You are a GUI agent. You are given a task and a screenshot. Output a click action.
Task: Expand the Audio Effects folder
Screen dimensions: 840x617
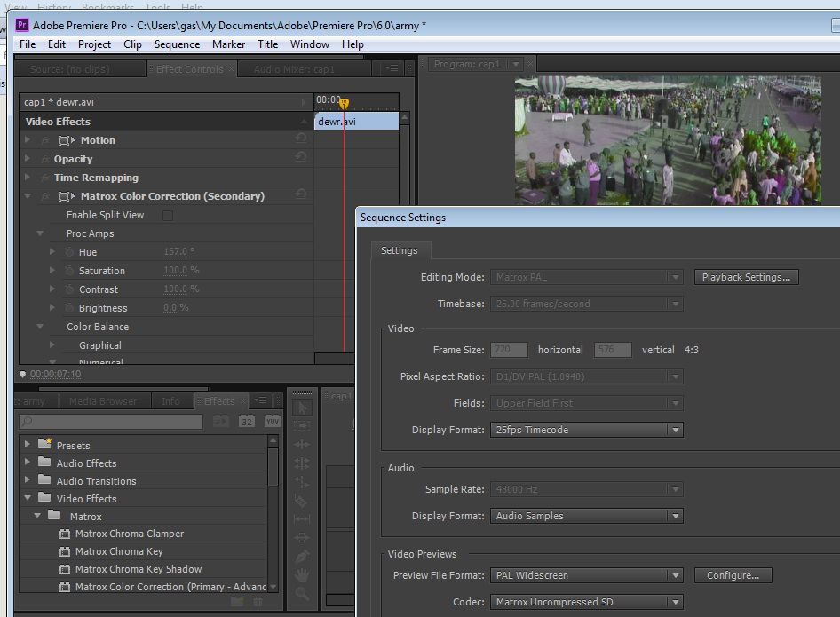28,463
